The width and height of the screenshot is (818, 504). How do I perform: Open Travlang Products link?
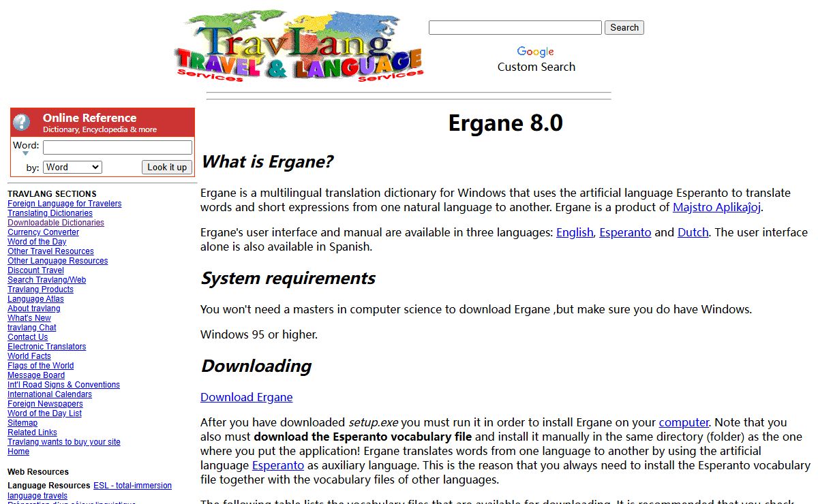click(x=40, y=289)
